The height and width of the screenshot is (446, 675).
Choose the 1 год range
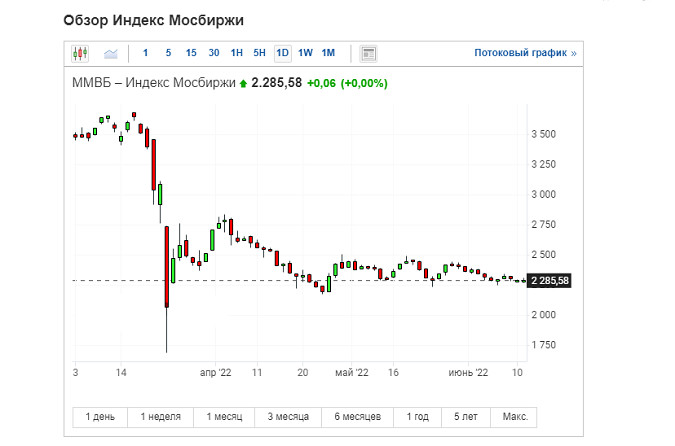418,417
